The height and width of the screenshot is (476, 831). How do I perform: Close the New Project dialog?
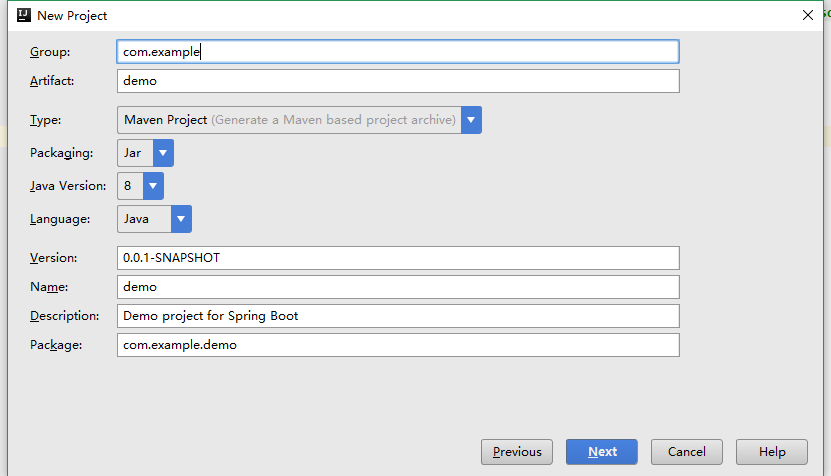point(808,15)
